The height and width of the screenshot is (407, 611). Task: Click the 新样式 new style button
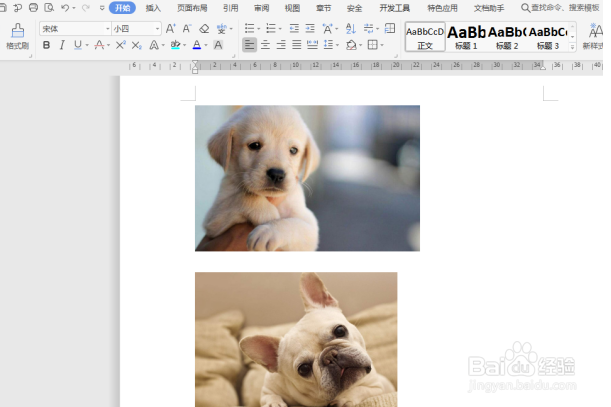(x=593, y=36)
